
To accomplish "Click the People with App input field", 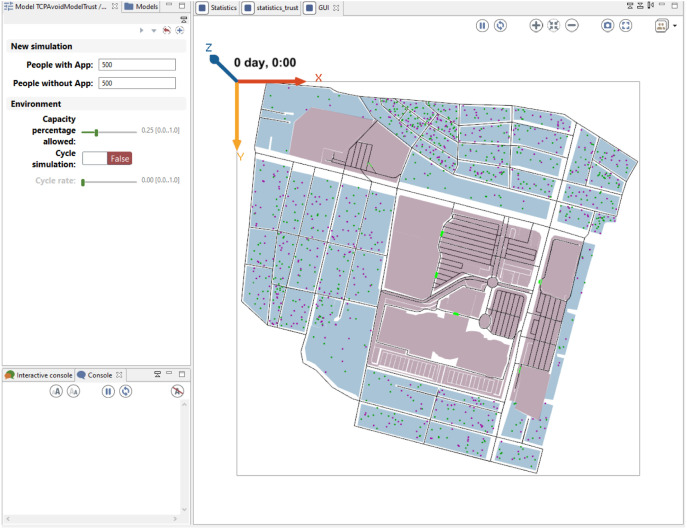I will (136, 65).
